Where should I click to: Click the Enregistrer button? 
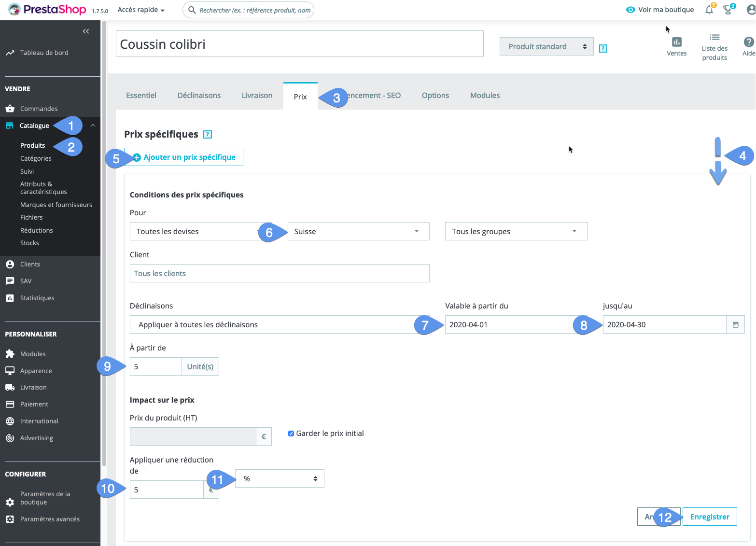[x=709, y=517]
